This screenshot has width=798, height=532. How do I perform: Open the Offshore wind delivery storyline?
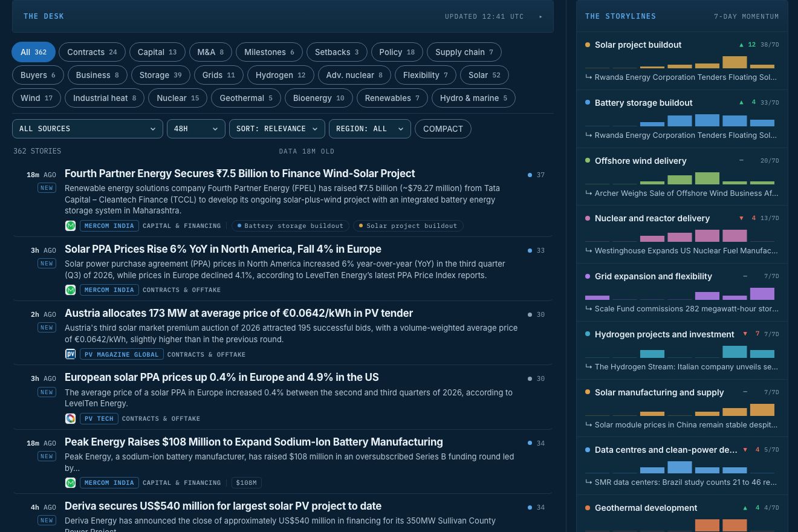click(x=682, y=177)
